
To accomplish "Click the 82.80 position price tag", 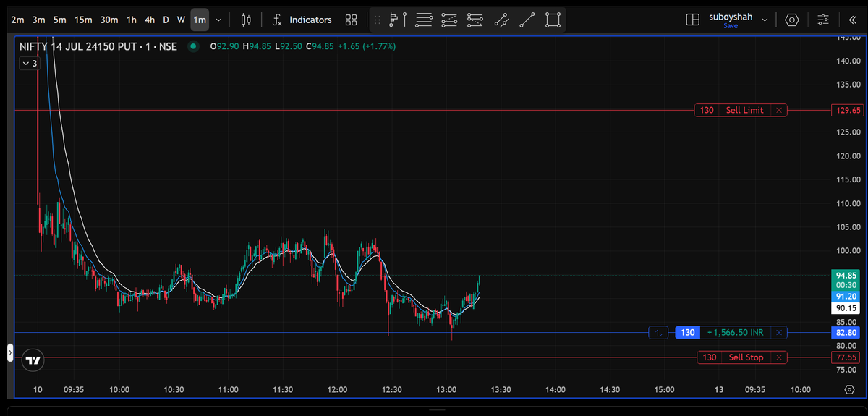I will click(x=847, y=333).
